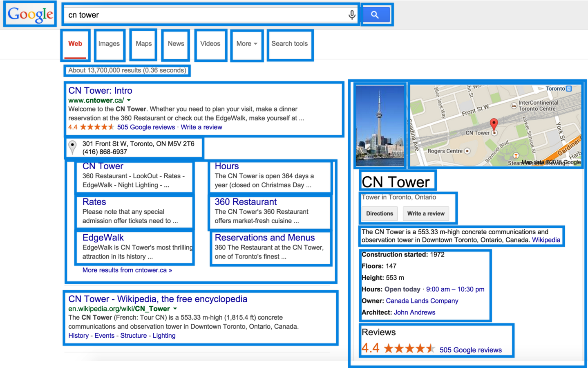The height and width of the screenshot is (368, 588).
Task: Click the Toronto transit icon on the map
Action: pos(569,88)
